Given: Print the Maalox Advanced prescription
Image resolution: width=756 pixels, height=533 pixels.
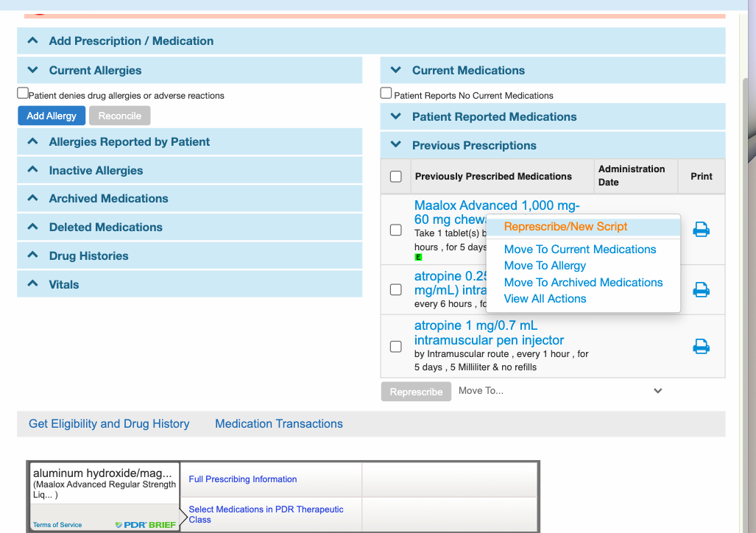Looking at the screenshot, I should 701,230.
